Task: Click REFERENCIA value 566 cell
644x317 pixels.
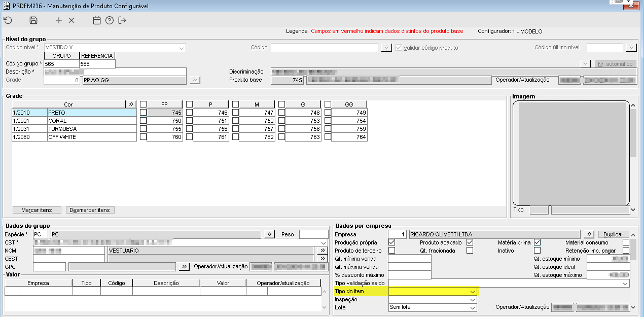Action: pyautogui.click(x=97, y=64)
